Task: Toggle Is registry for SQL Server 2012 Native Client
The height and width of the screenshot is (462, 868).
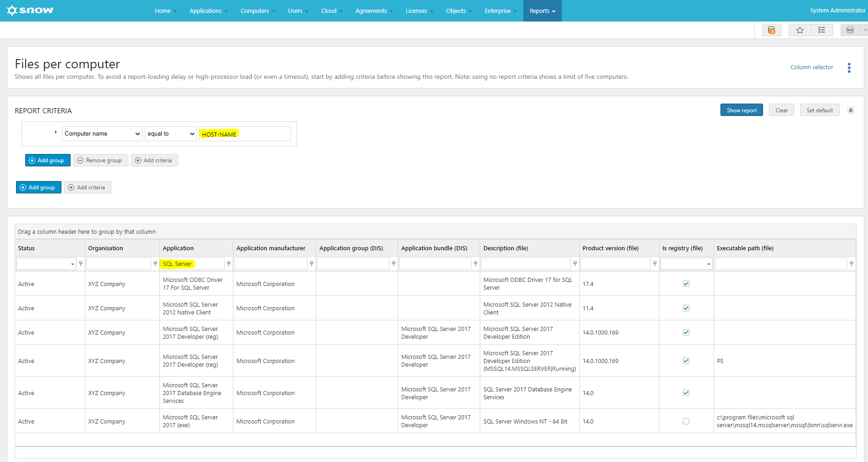Action: [686, 308]
